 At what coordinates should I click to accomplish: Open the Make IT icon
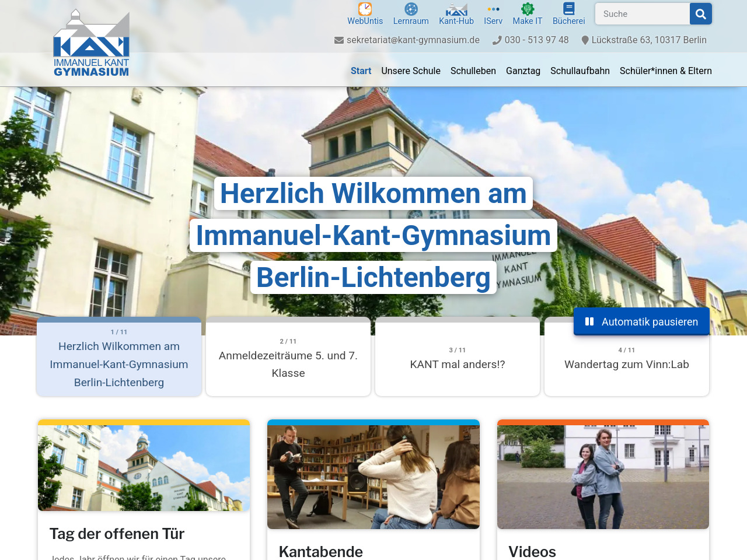(x=527, y=9)
